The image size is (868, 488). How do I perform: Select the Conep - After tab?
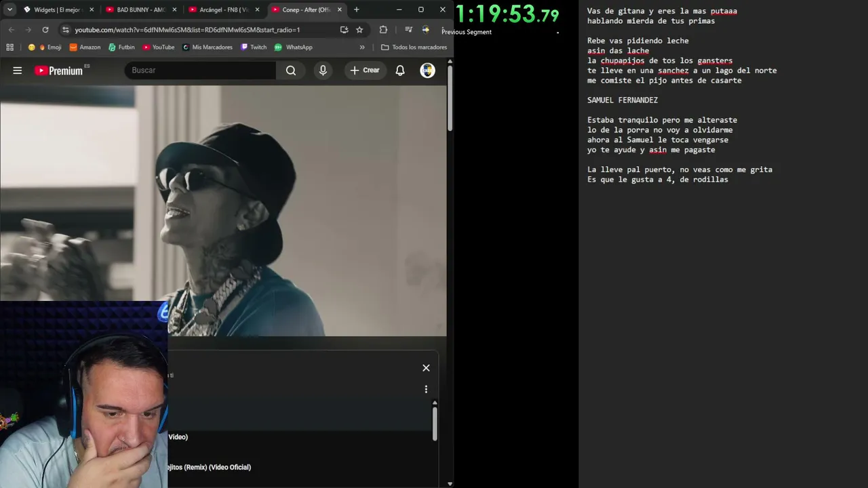click(306, 9)
